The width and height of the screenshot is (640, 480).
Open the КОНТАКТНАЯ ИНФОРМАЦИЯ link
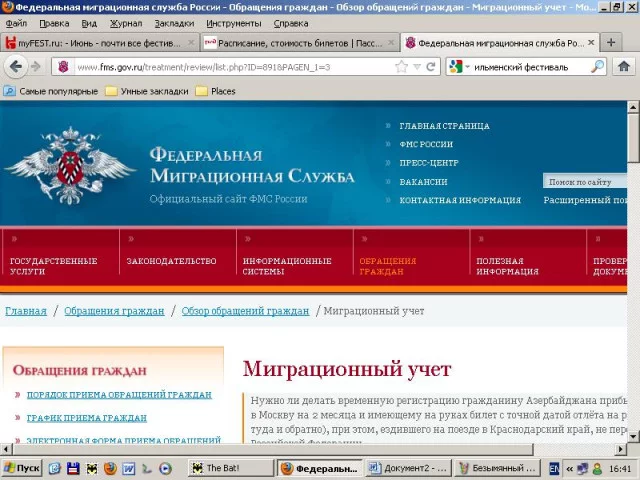pos(460,200)
